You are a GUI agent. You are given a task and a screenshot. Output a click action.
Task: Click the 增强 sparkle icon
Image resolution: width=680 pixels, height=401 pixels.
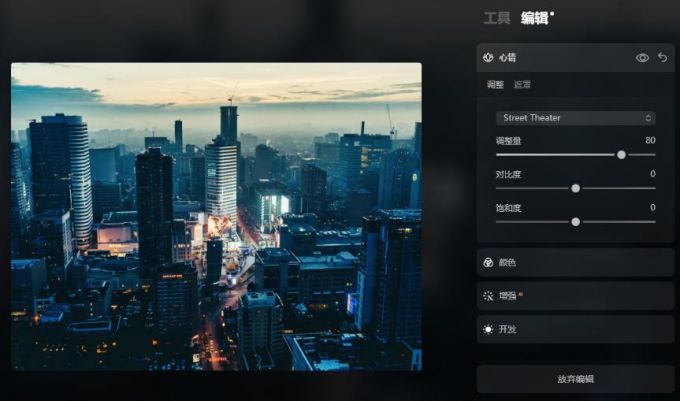tap(488, 296)
